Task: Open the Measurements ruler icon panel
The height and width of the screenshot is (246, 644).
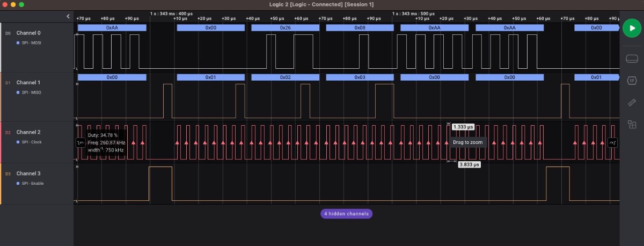Action: coord(632,103)
